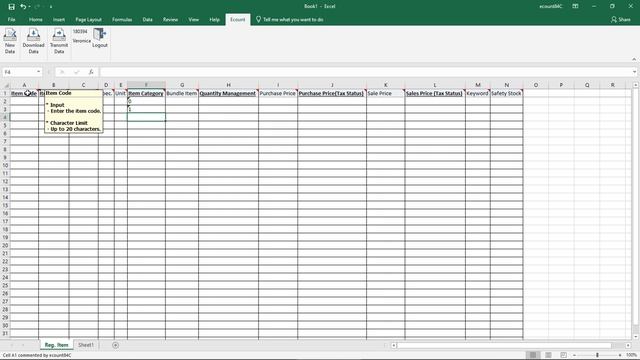Switch to Page Layout view in status bar
This screenshot has width=640, height=360.
[548, 355]
